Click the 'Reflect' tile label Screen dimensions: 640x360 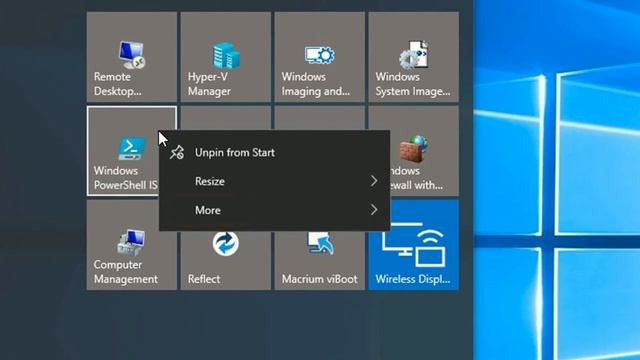pyautogui.click(x=204, y=279)
